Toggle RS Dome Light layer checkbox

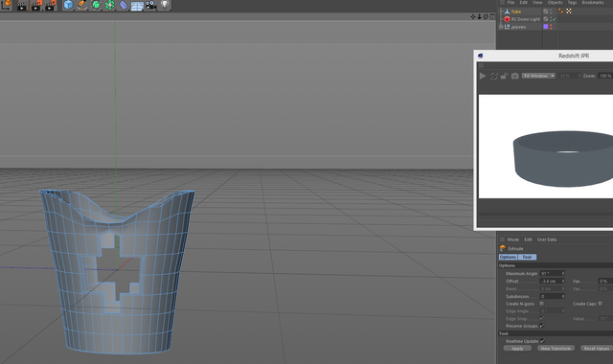(x=546, y=19)
